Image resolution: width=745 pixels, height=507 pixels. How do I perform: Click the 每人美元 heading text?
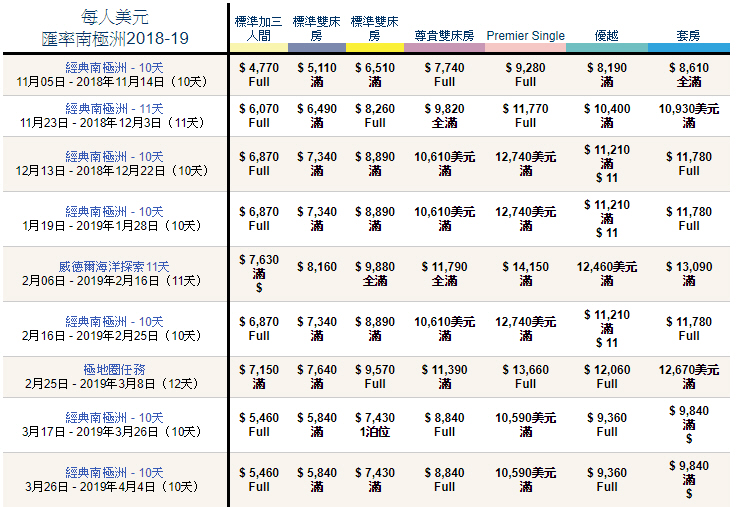pyautogui.click(x=115, y=18)
